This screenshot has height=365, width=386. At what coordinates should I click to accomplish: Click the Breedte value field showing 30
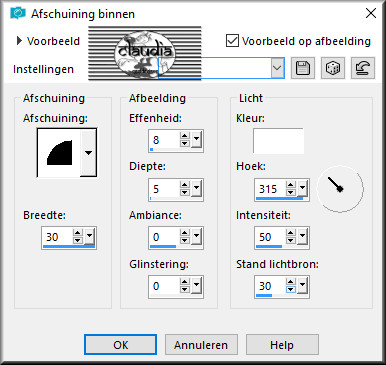(x=57, y=237)
